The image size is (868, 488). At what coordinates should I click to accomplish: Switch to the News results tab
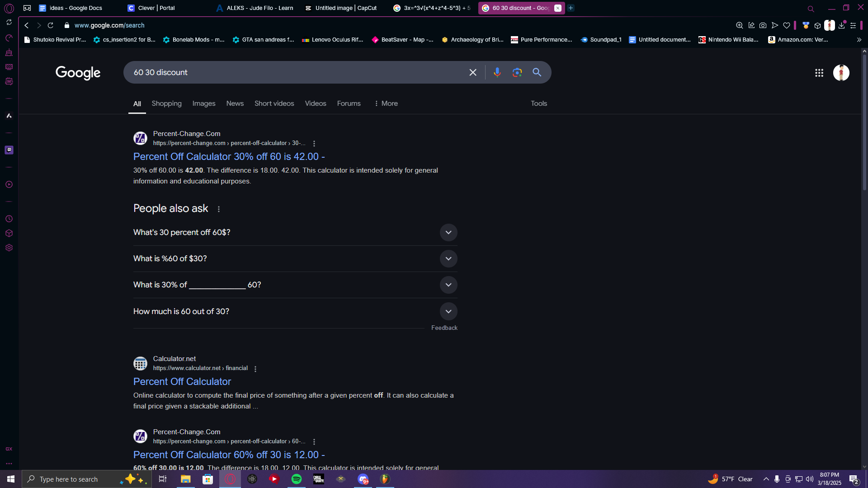pyautogui.click(x=235, y=103)
